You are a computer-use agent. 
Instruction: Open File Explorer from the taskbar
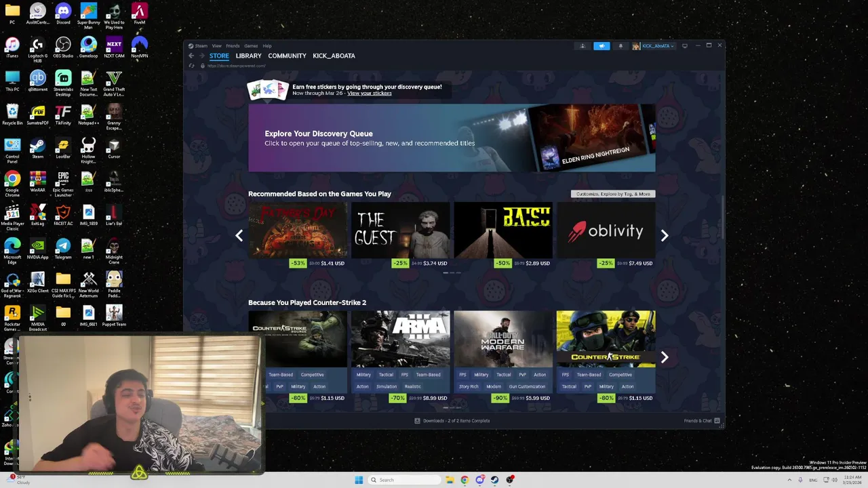tap(450, 480)
